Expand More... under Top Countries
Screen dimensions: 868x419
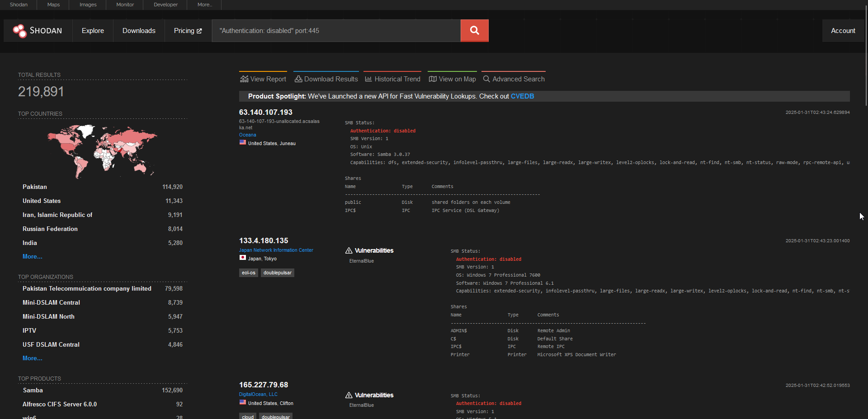(33, 256)
